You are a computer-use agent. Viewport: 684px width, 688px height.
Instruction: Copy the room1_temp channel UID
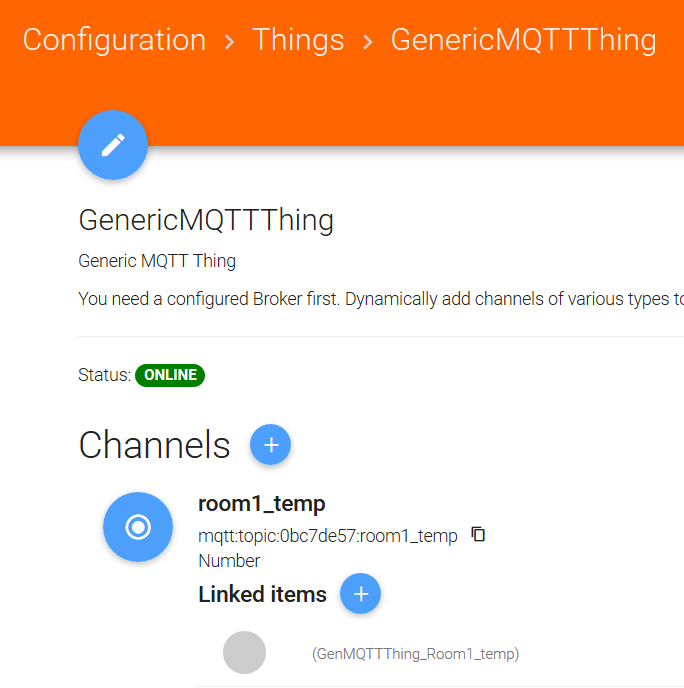point(478,535)
